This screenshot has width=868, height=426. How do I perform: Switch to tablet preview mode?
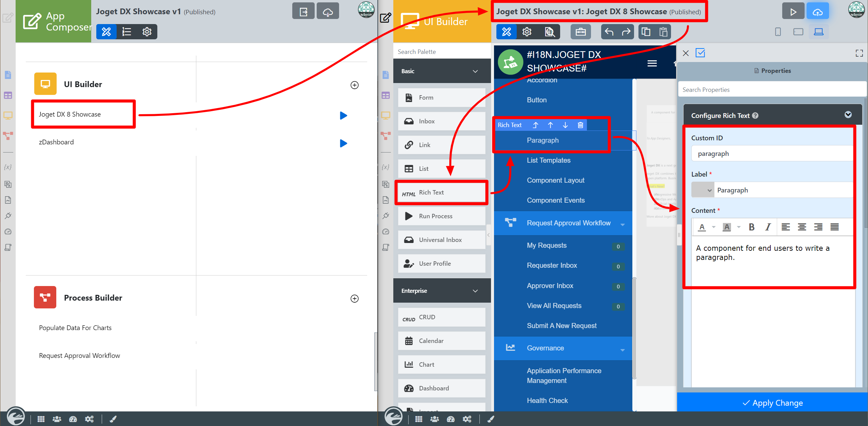(798, 32)
